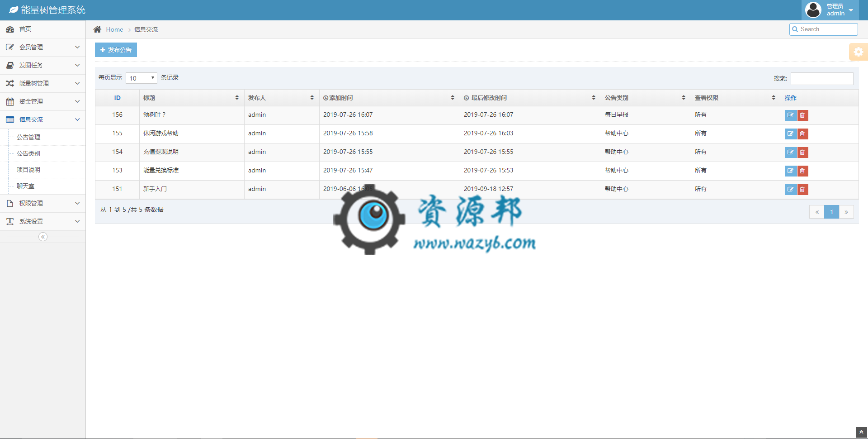Go to next page of results

pos(846,212)
